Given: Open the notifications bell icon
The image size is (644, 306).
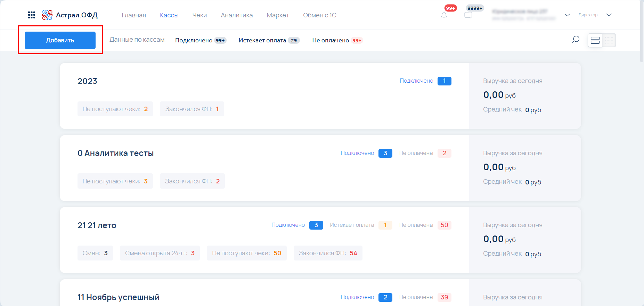Looking at the screenshot, I should [x=444, y=15].
